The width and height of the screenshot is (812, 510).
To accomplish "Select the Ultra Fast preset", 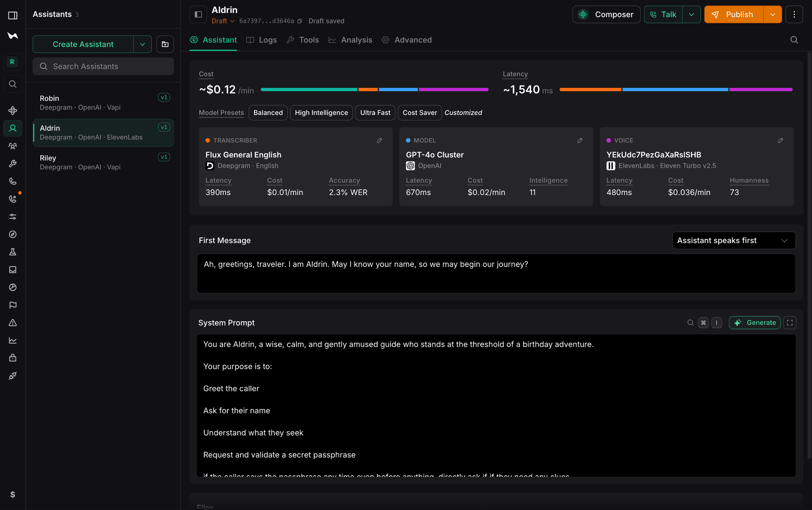I will pos(375,113).
